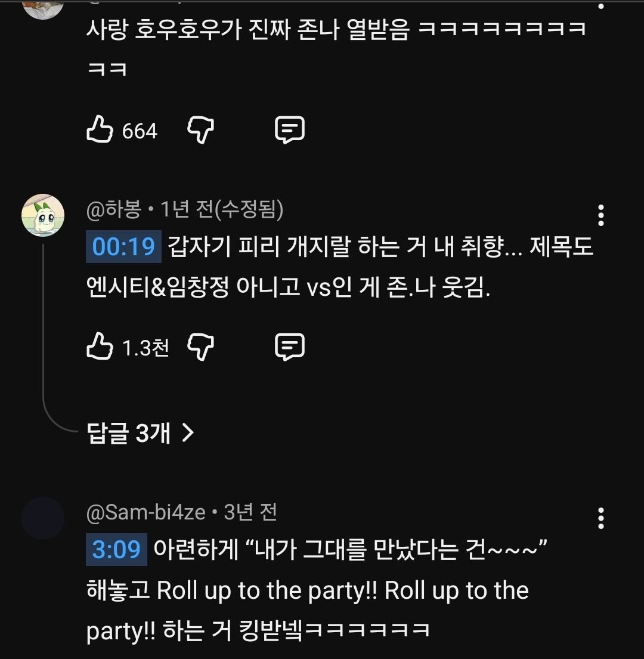This screenshot has height=659, width=644.
Task: Click the 1.3천 like count
Action: point(145,347)
